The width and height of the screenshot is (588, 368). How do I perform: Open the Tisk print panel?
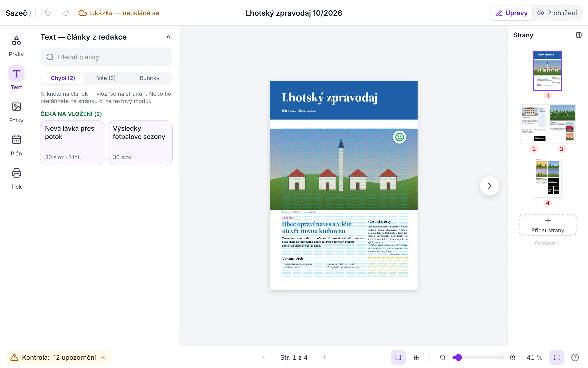pyautogui.click(x=16, y=179)
